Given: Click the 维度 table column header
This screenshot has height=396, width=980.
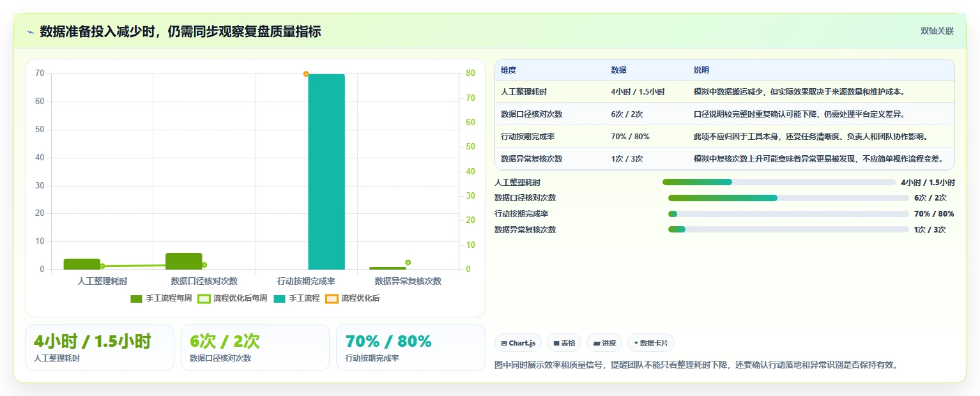Looking at the screenshot, I should 509,70.
